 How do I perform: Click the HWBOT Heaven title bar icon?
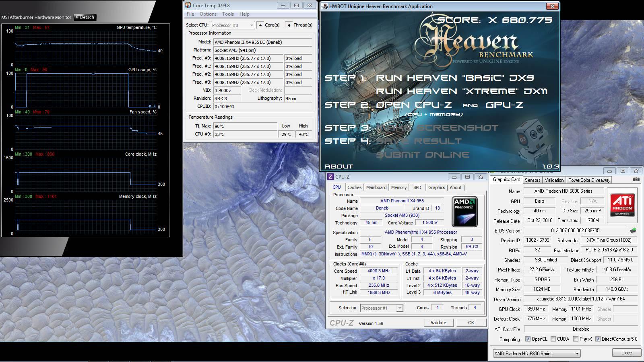325,6
